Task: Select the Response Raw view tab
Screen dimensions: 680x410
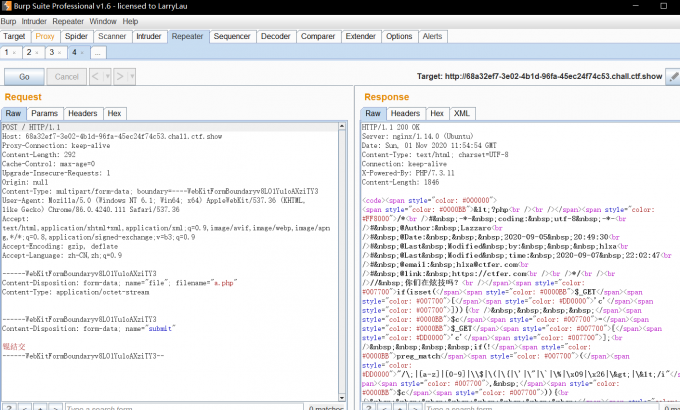Action: click(x=373, y=113)
